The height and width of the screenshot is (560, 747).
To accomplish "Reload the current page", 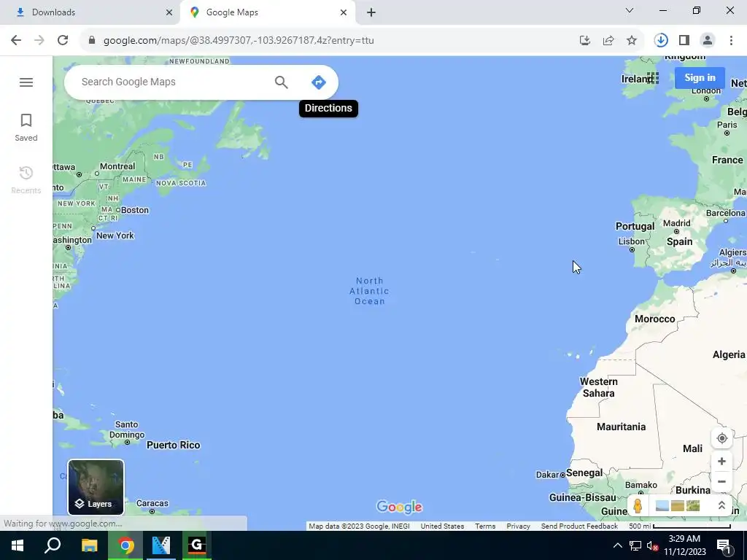I will [63, 41].
